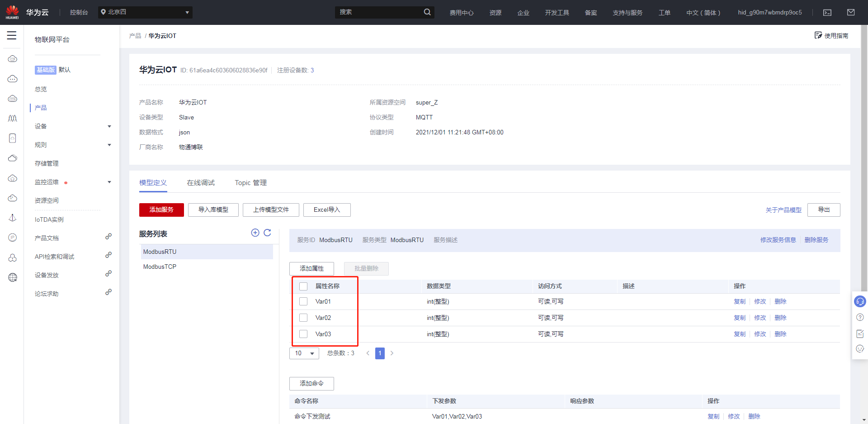868x424 pixels.
Task: Click the red 添加服务 button
Action: click(161, 210)
